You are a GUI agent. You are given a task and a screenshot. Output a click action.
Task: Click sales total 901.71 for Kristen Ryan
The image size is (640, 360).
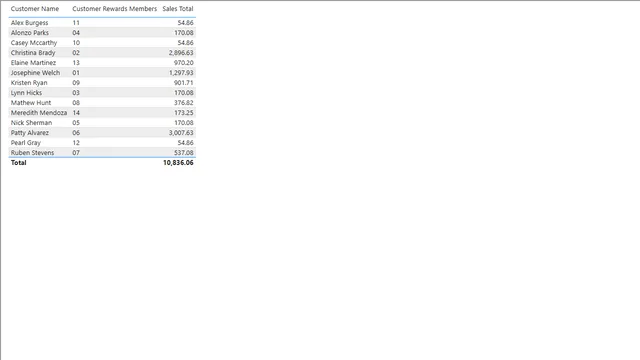184,83
